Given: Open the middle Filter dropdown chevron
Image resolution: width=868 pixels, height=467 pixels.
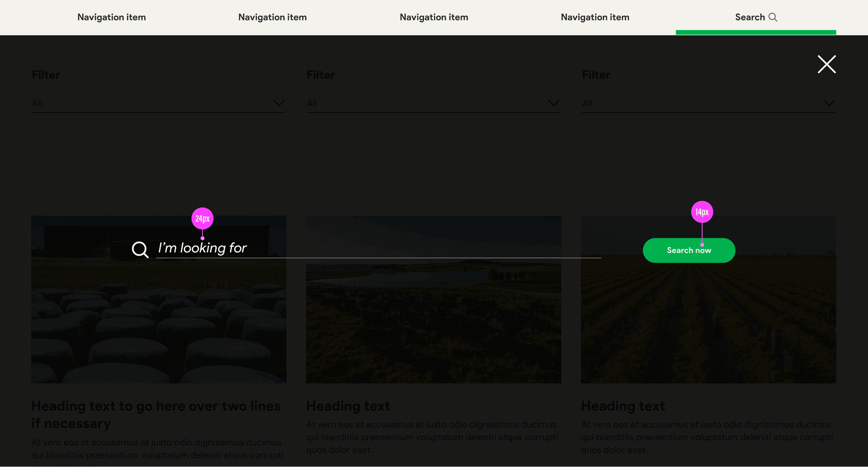Looking at the screenshot, I should [553, 103].
